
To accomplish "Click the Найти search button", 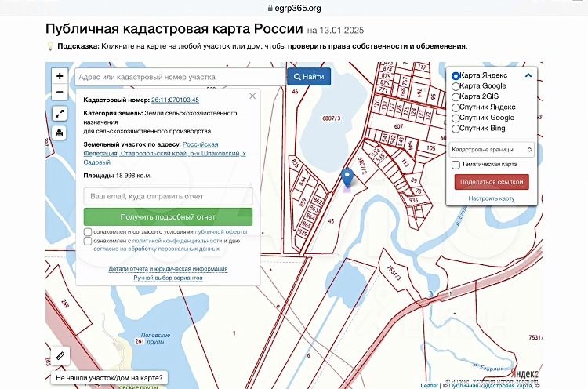I will (309, 77).
